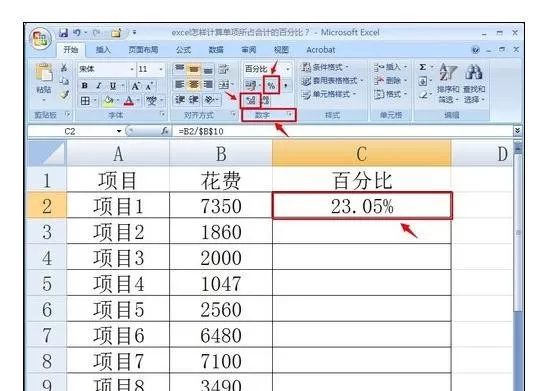Open the 宋体 font name dropdown
The width and height of the screenshot is (545, 391).
(132, 69)
